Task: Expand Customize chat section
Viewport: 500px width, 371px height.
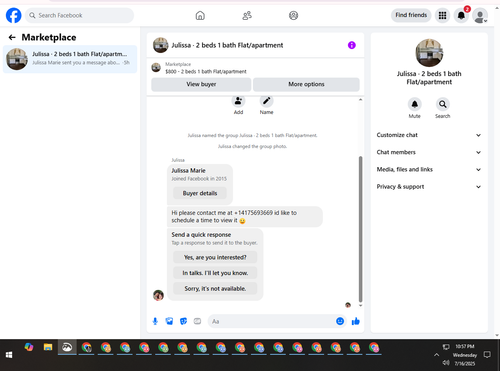Action: click(x=429, y=135)
